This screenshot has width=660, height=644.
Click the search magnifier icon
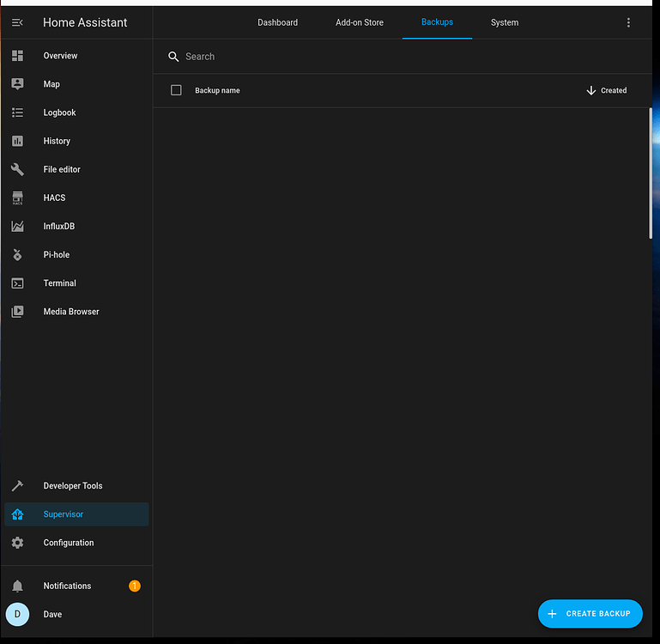pos(173,57)
